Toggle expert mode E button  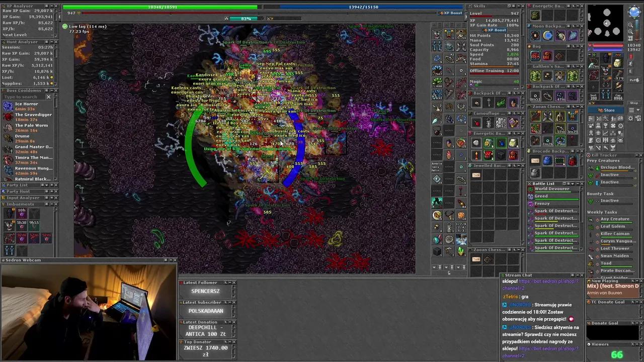click(631, 71)
